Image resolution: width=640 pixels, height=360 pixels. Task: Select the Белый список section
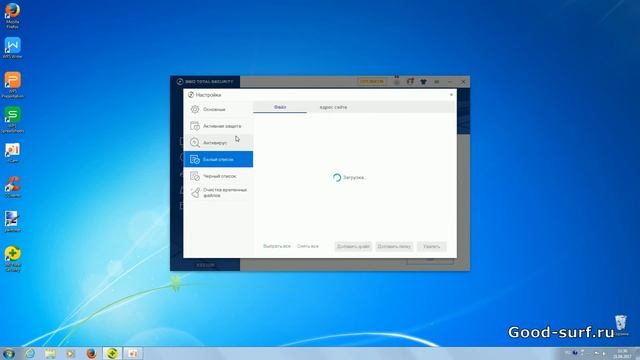(x=218, y=159)
